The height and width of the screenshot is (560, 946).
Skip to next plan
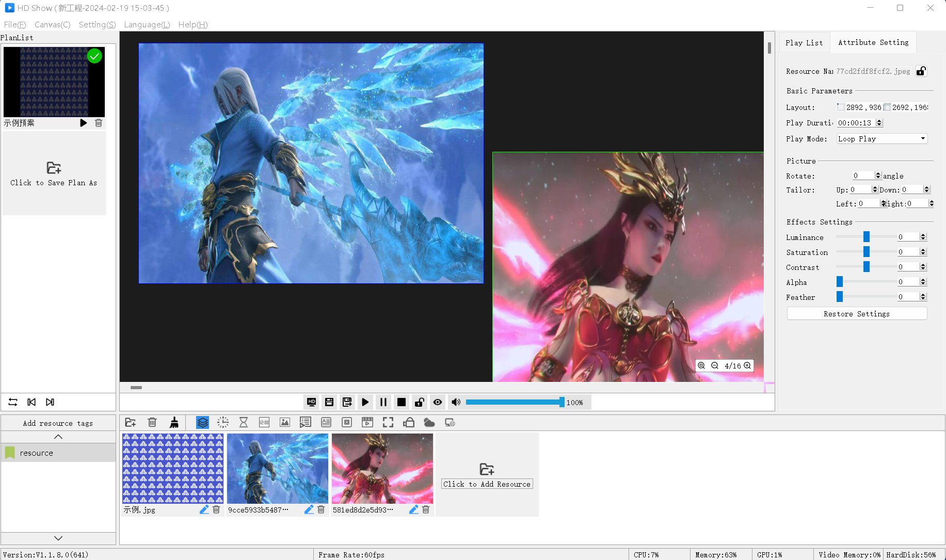click(x=50, y=402)
